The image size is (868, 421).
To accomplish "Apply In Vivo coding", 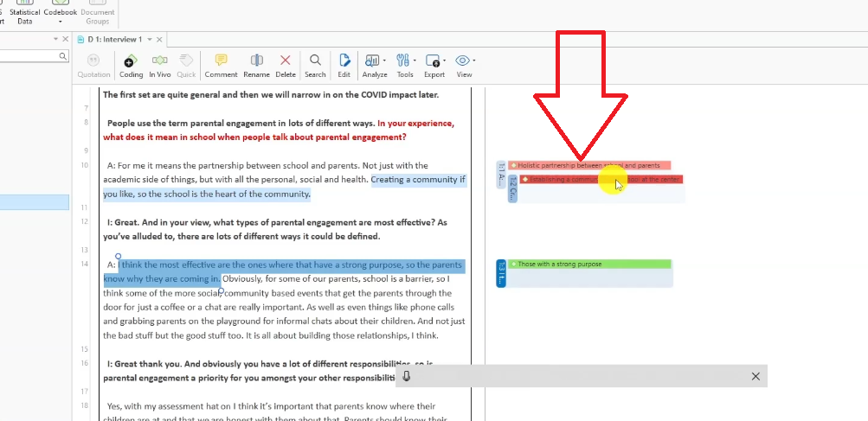I will coord(159,63).
